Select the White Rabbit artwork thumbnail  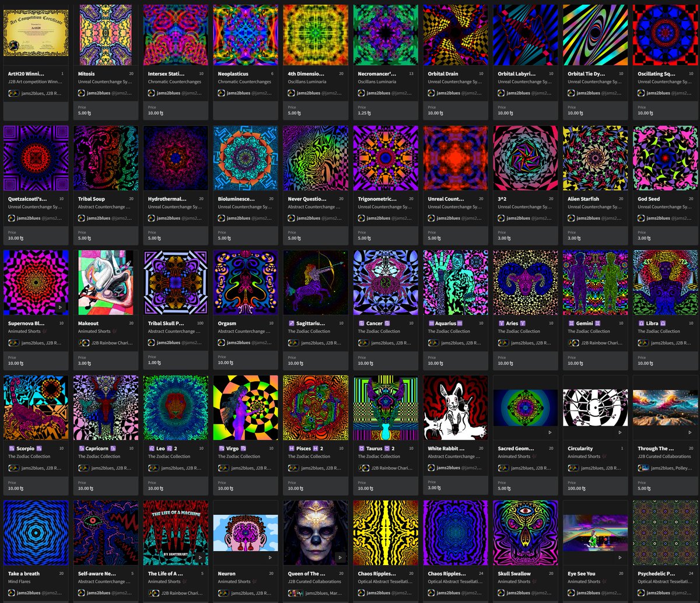[455, 407]
